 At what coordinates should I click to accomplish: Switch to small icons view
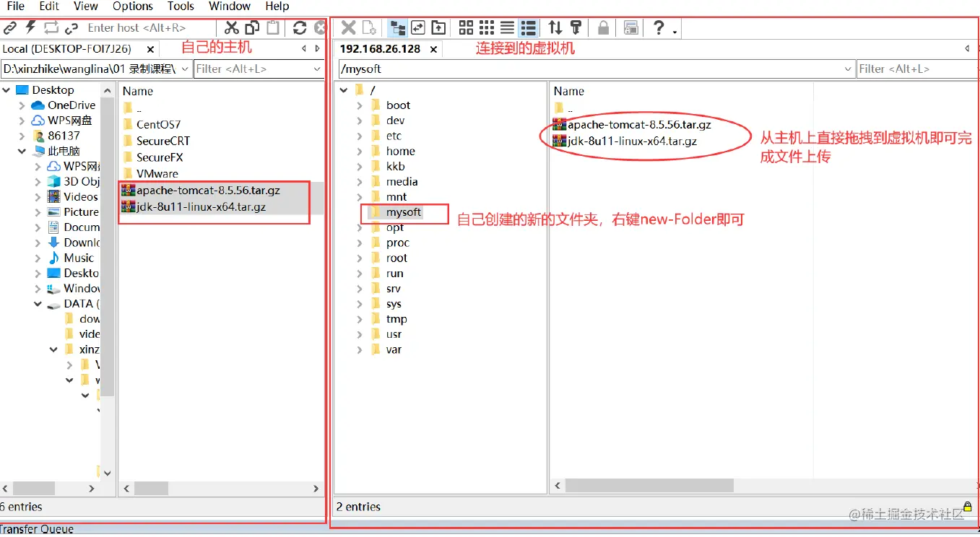pos(487,27)
